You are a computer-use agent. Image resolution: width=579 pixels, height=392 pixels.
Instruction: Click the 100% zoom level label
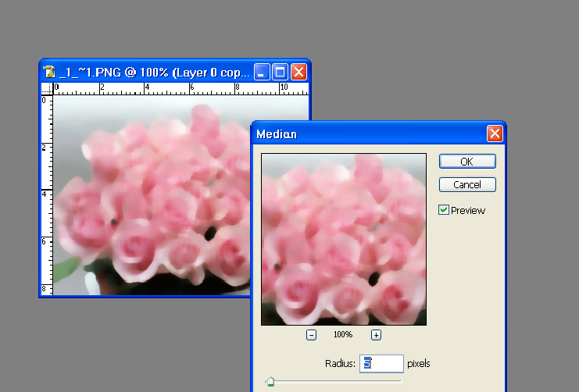[x=344, y=334]
